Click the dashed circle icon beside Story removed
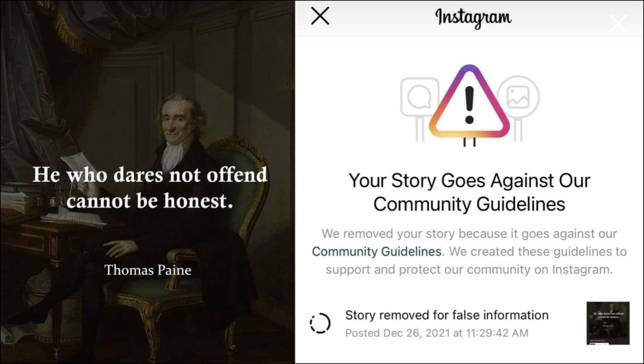 point(320,323)
